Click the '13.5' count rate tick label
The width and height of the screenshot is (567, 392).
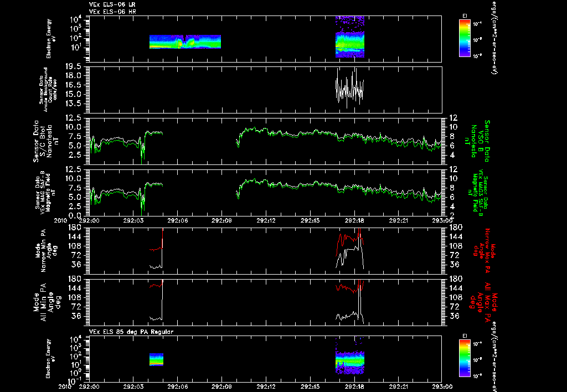(x=74, y=104)
